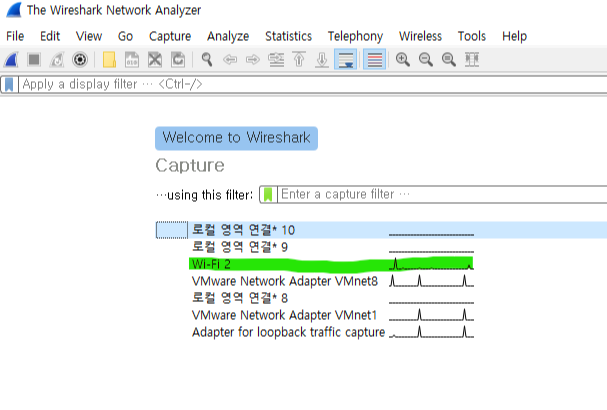The image size is (607, 410).
Task: Jump to last packet icon
Action: pos(322,60)
